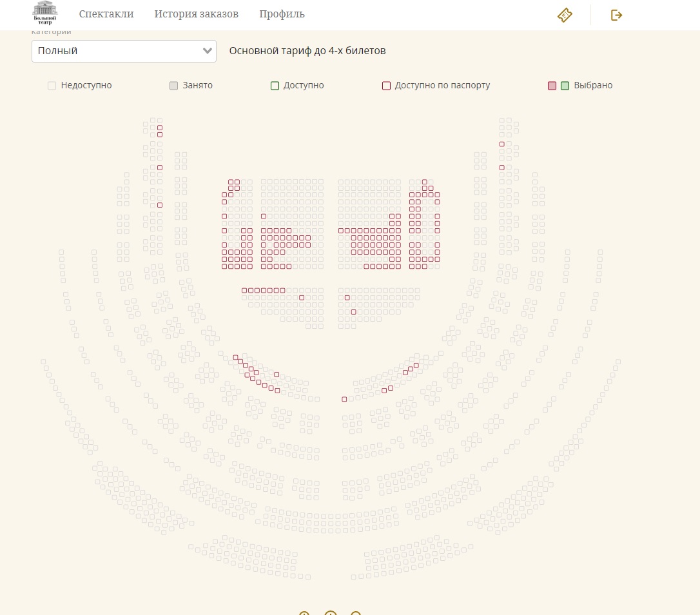The width and height of the screenshot is (700, 615).
Task: Click the Доступно по паспорту label
Action: pos(442,86)
